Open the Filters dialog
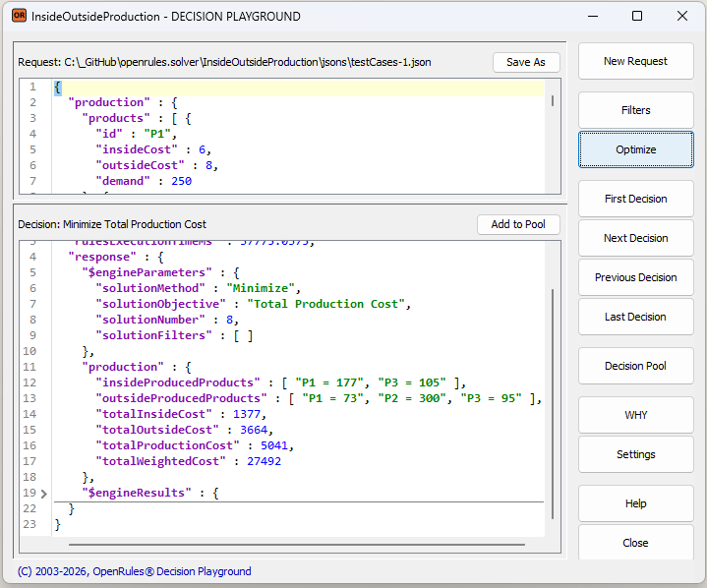The image size is (707, 588). pyautogui.click(x=635, y=110)
